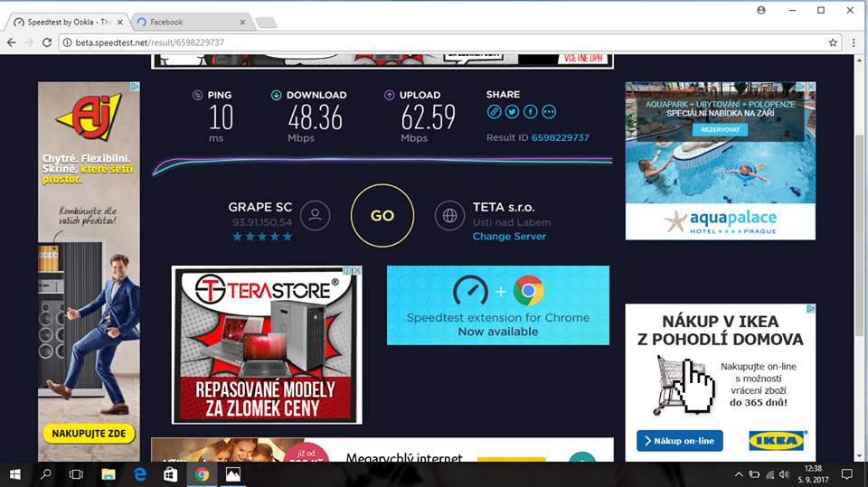The height and width of the screenshot is (487, 868).
Task: Open Chrome menu with three dots
Action: [x=854, y=42]
